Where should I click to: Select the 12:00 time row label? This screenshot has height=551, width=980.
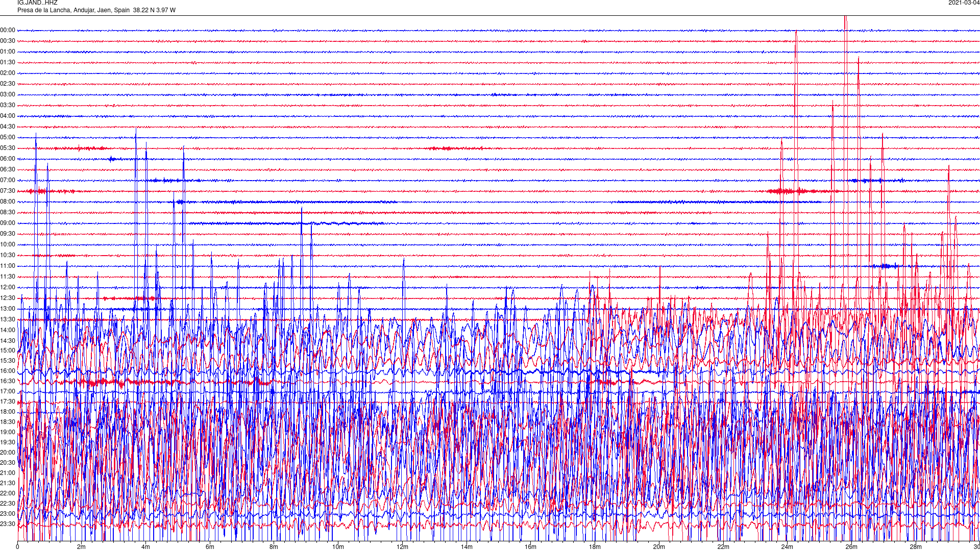[8, 288]
